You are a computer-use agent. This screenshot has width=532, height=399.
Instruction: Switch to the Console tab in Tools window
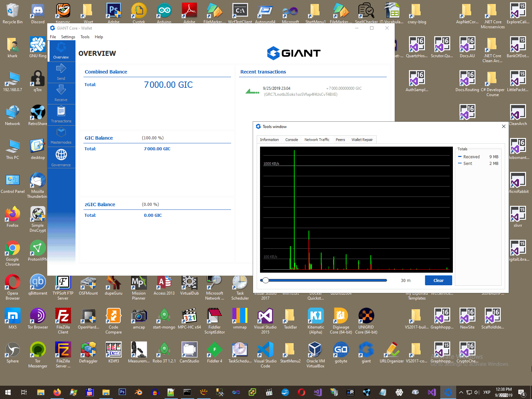pos(292,140)
